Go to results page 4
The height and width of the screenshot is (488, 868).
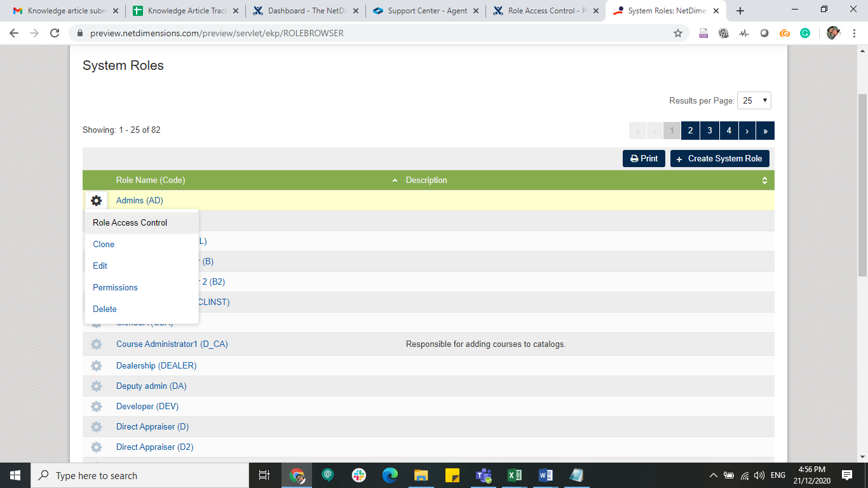tap(728, 130)
